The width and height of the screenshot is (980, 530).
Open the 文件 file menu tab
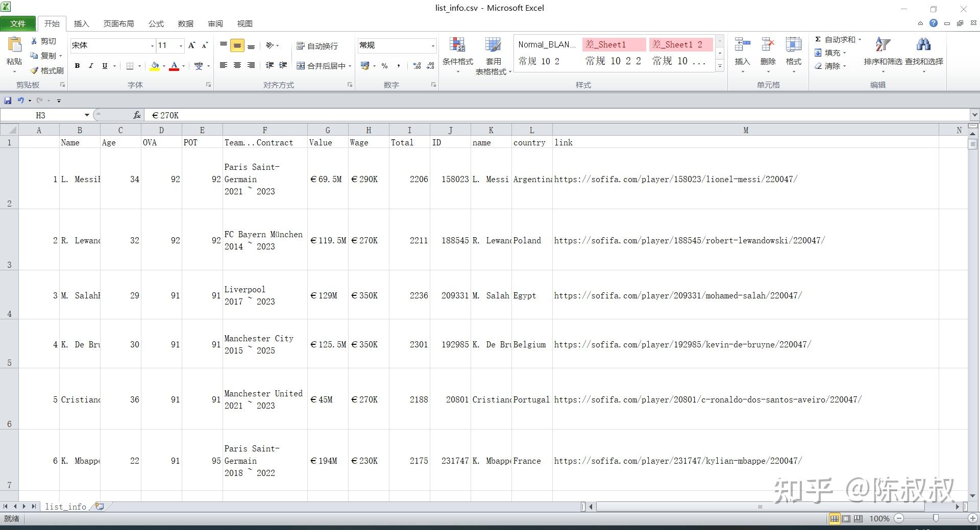(18, 24)
